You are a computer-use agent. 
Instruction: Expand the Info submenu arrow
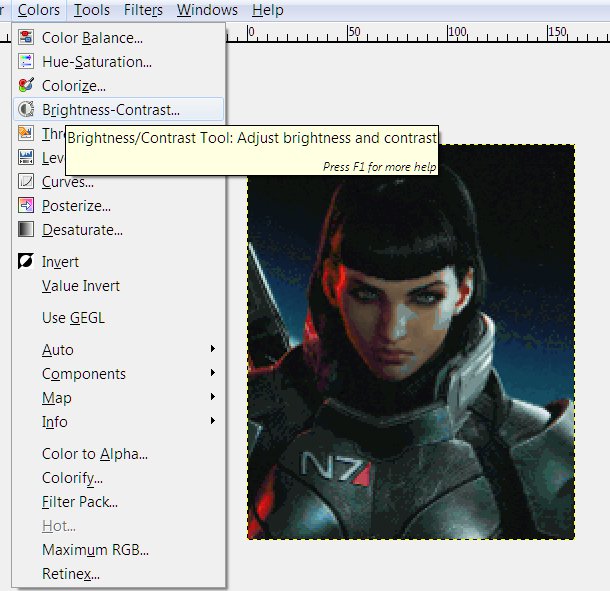tap(212, 422)
